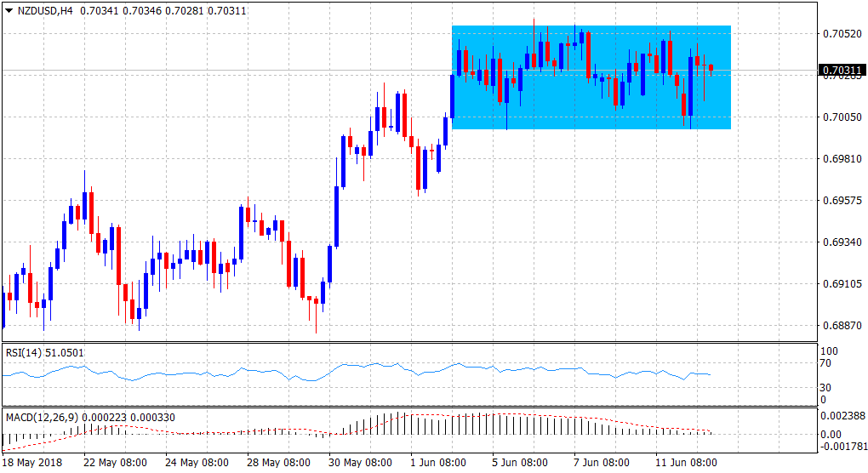The width and height of the screenshot is (868, 473).
Task: Click the triangle arrow beside NZDUSD,H4
Action: pos(9,10)
